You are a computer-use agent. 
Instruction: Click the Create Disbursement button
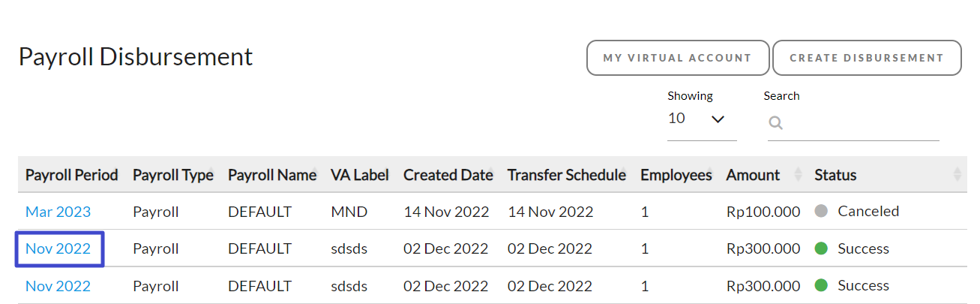point(867,58)
